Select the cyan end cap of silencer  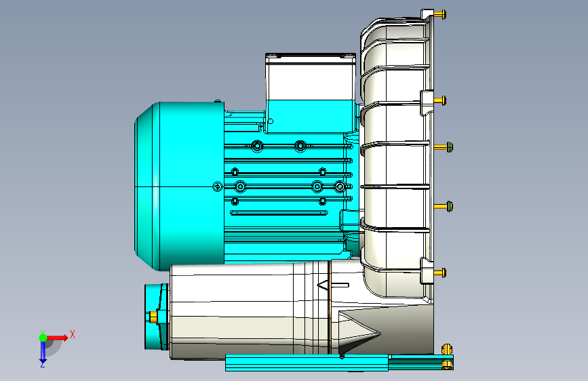click(157, 317)
